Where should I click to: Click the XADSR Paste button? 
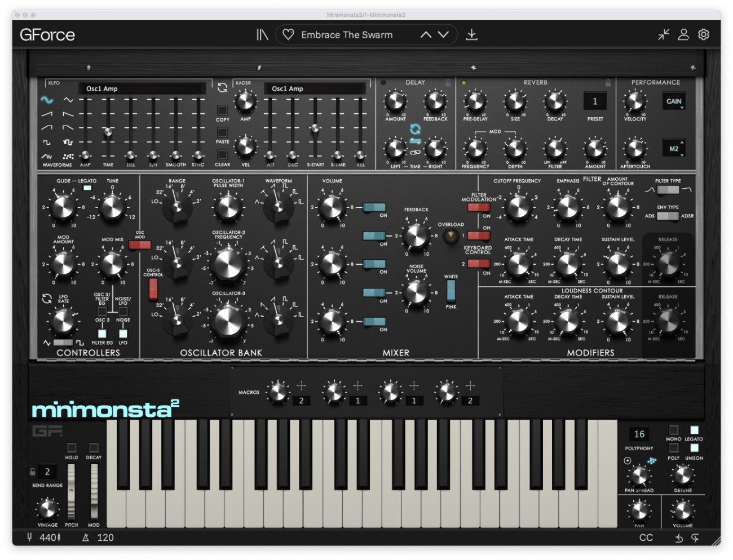coord(223,132)
